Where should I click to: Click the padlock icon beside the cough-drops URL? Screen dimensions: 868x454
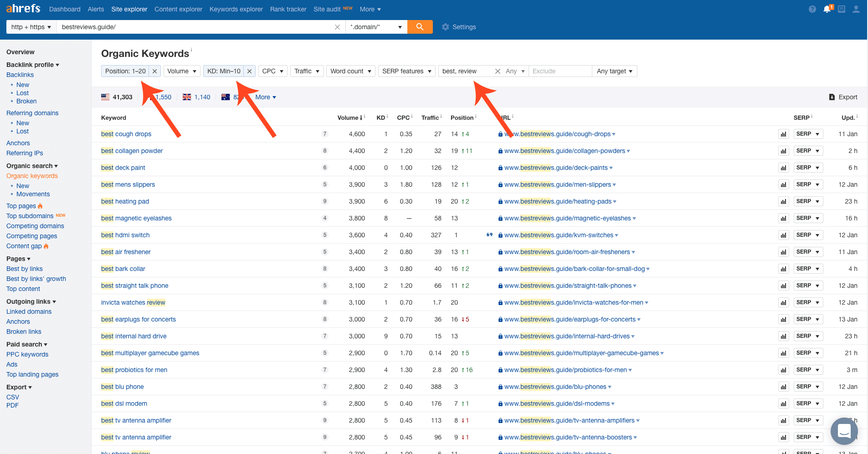(x=499, y=134)
